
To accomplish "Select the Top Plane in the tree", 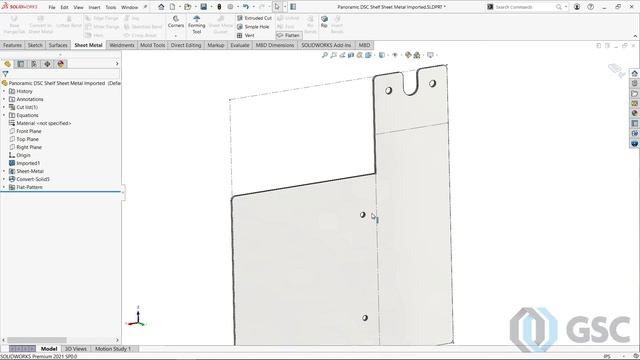I will click(24, 139).
